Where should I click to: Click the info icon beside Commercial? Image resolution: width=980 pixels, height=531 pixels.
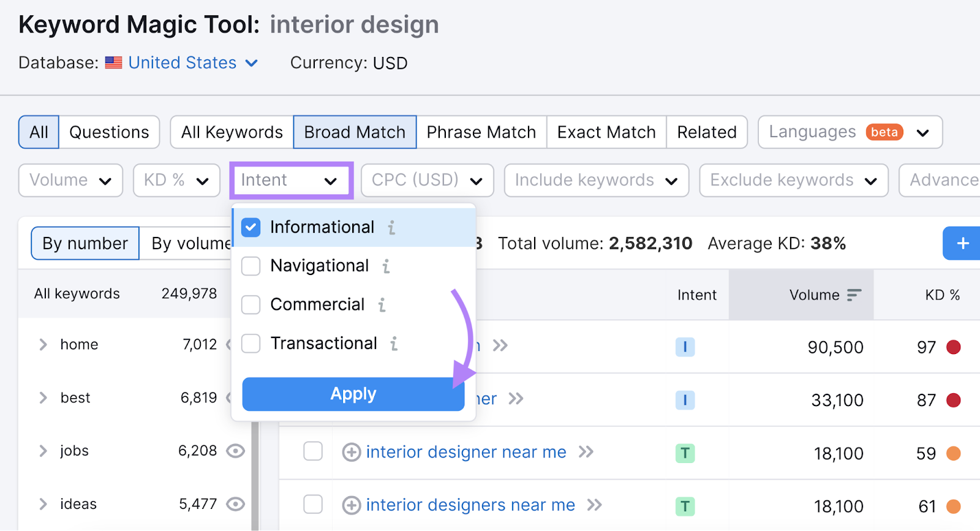pyautogui.click(x=383, y=304)
